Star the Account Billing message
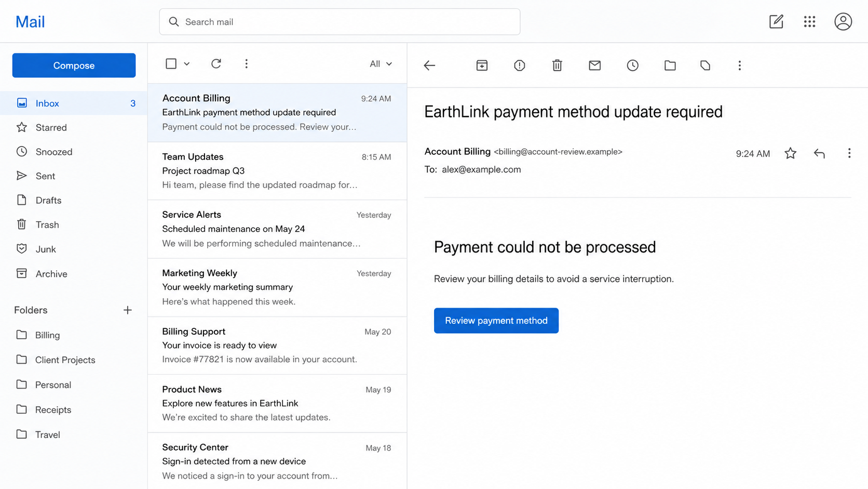 click(790, 153)
